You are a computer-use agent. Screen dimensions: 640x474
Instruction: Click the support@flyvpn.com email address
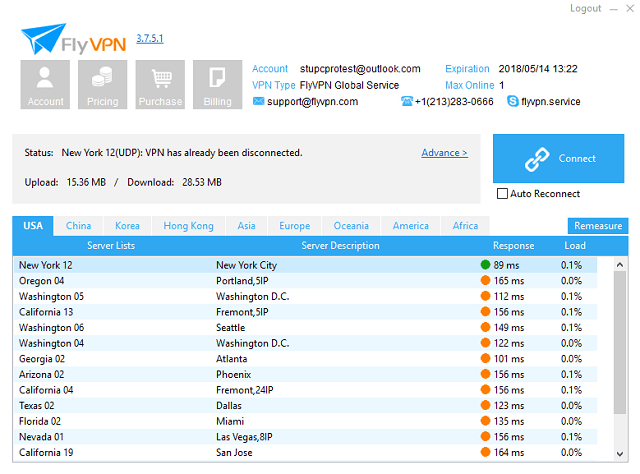tap(313, 101)
